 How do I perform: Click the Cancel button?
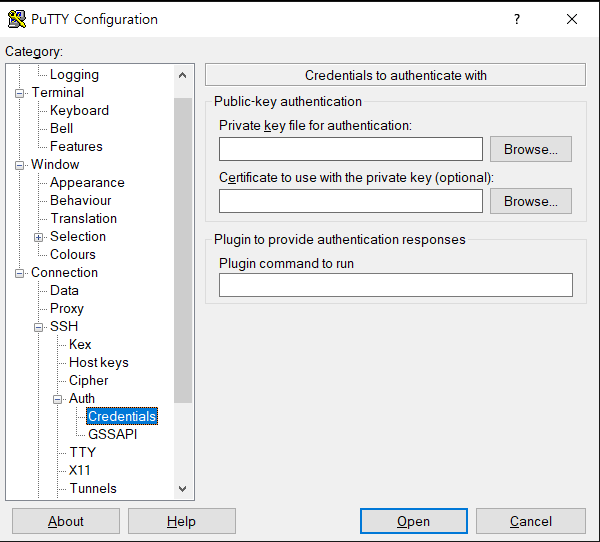click(x=531, y=521)
